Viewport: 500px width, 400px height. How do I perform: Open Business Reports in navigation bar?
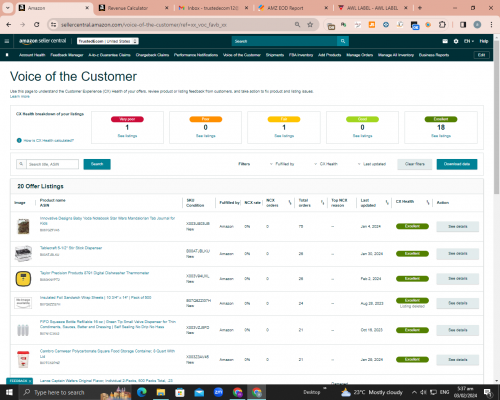434,55
